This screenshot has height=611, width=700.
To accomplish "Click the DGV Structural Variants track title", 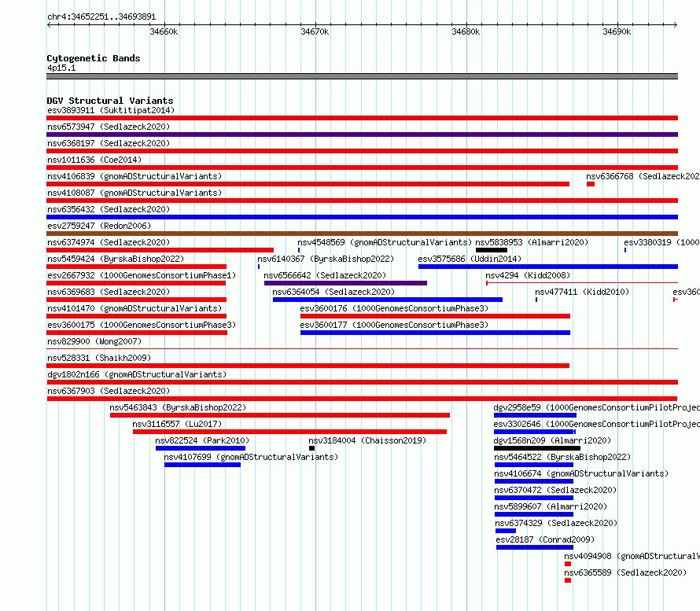I will [110, 101].
